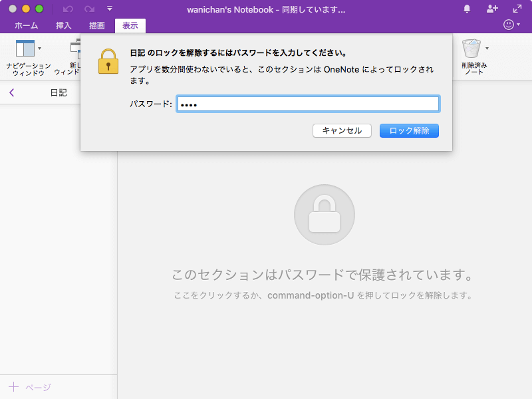
Task: Click the キャンセル button
Action: click(342, 130)
